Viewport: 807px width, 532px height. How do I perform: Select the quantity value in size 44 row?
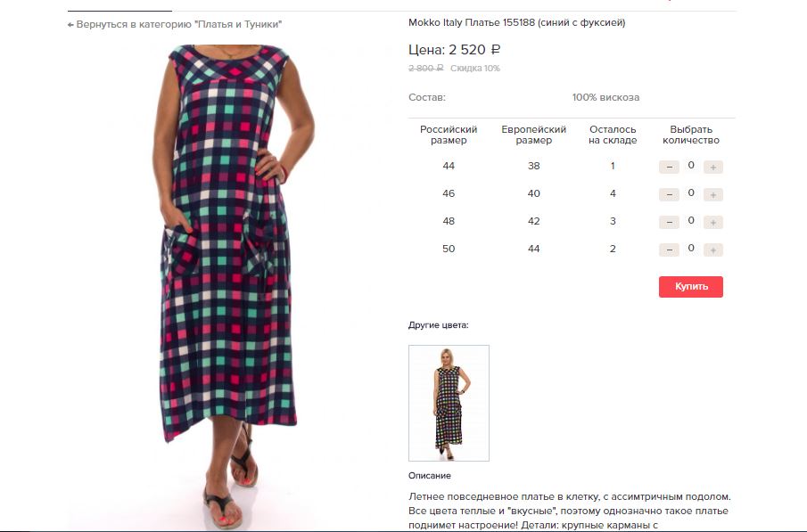[691, 165]
